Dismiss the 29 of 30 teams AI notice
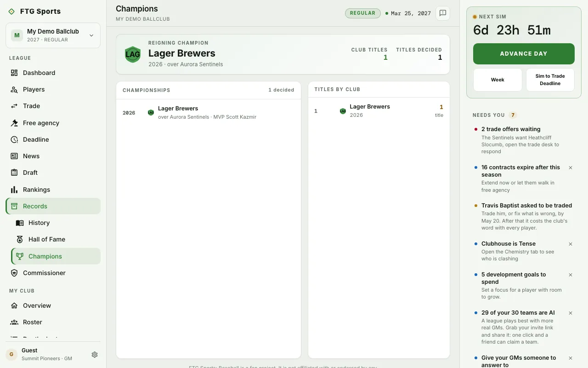This screenshot has width=588, height=368. tap(571, 313)
